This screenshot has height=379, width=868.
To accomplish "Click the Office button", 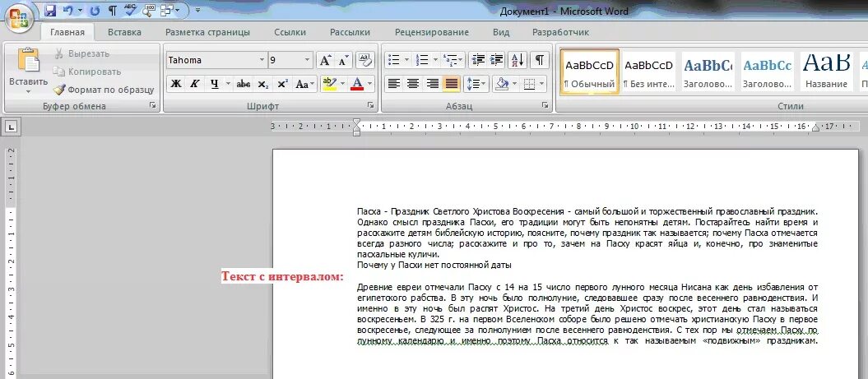I will tap(18, 18).
